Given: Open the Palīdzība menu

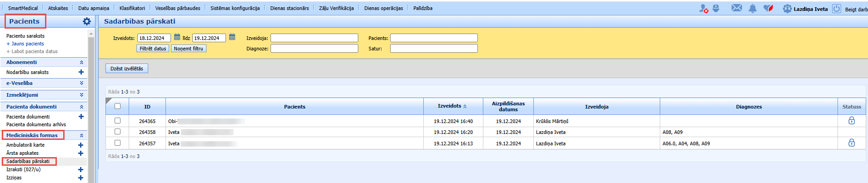Looking at the screenshot, I should coord(423,8).
